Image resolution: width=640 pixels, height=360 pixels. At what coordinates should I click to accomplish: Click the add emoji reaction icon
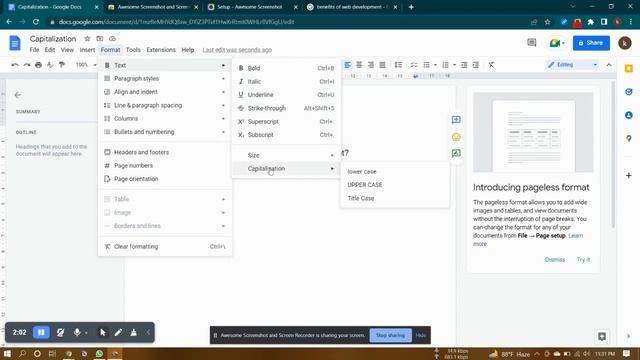click(456, 137)
